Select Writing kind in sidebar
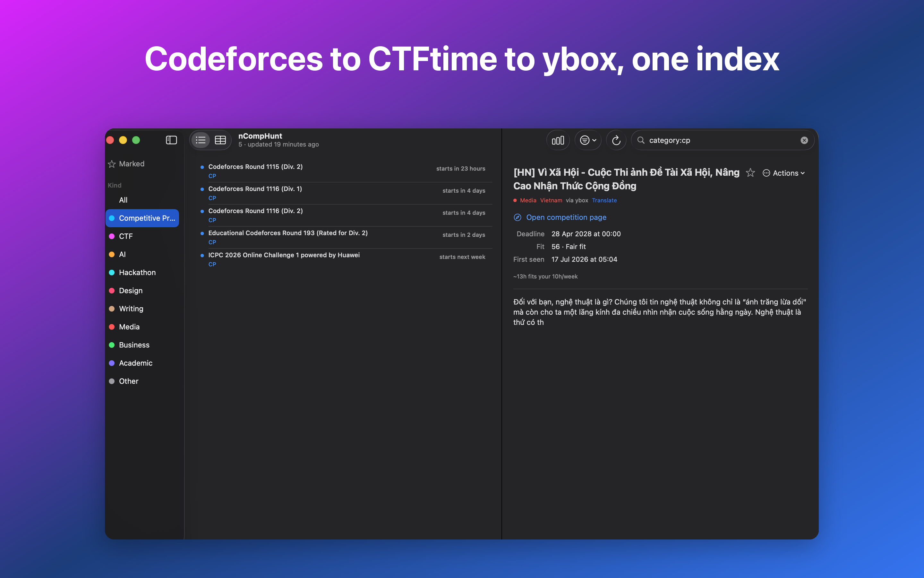The width and height of the screenshot is (924, 578). point(142,309)
